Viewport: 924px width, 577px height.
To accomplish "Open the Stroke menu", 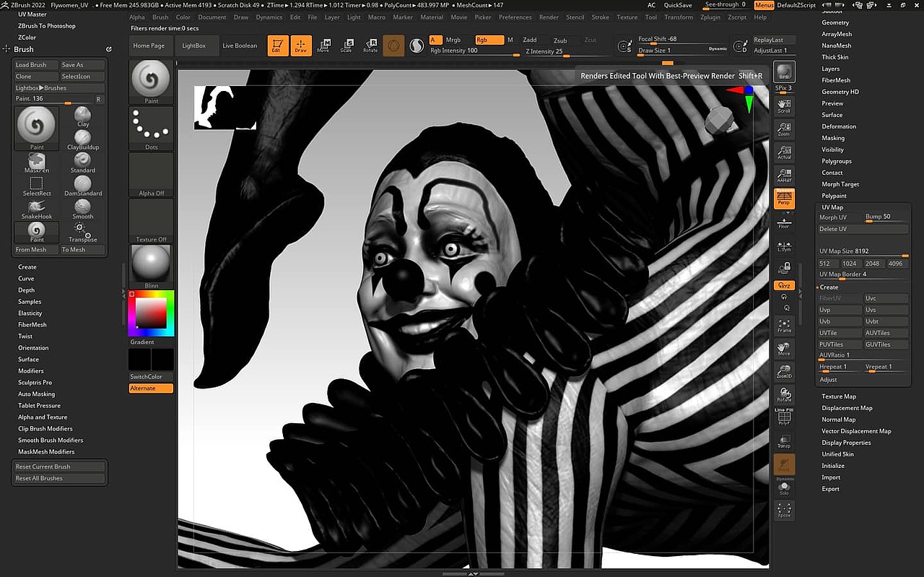I will (x=600, y=17).
